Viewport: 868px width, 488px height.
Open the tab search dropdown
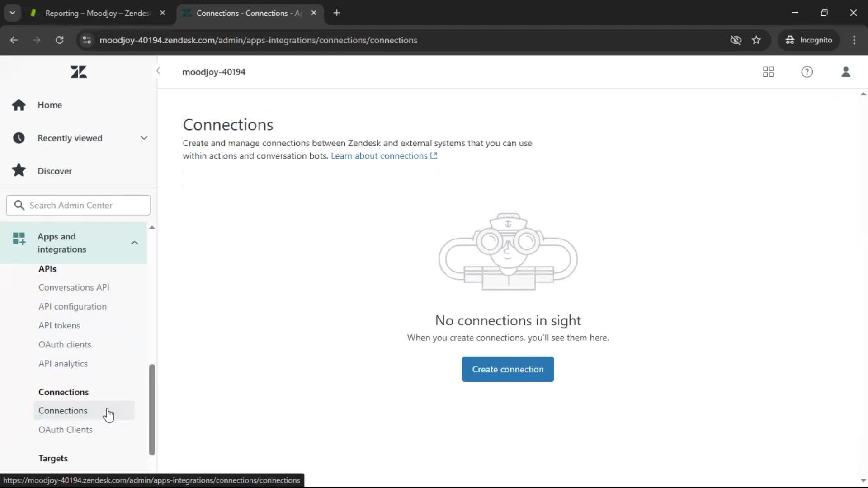[x=12, y=13]
